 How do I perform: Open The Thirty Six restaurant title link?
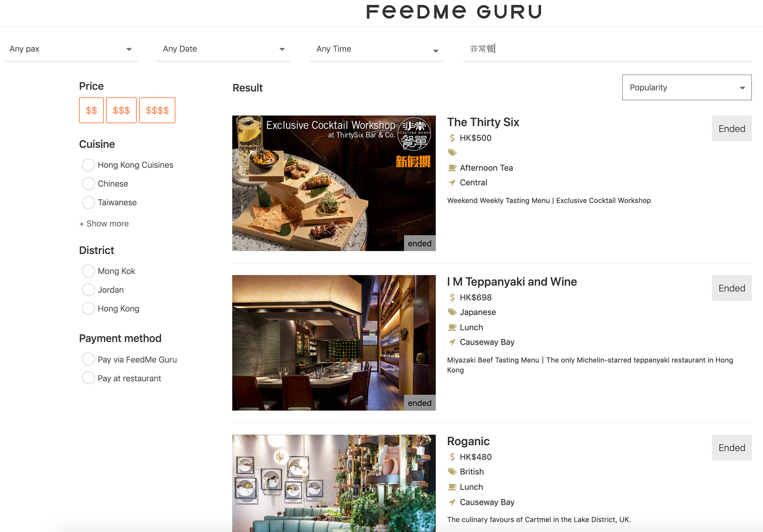(x=483, y=122)
